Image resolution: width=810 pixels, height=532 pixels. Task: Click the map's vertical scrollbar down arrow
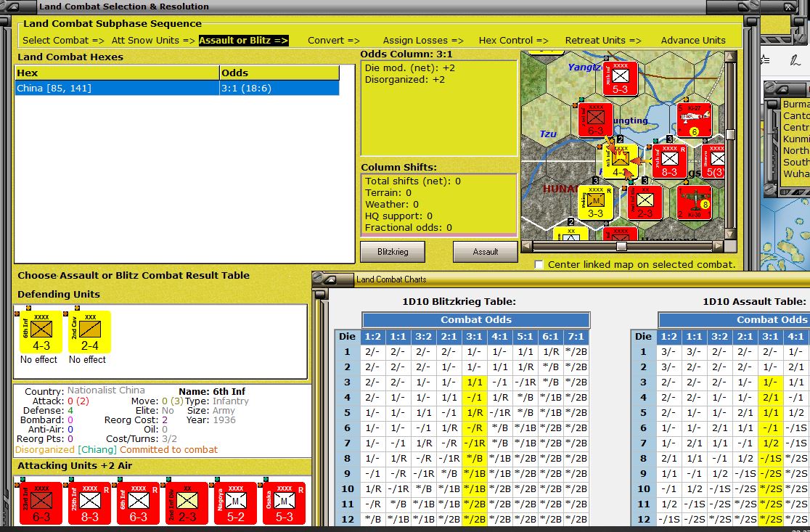tap(730, 234)
